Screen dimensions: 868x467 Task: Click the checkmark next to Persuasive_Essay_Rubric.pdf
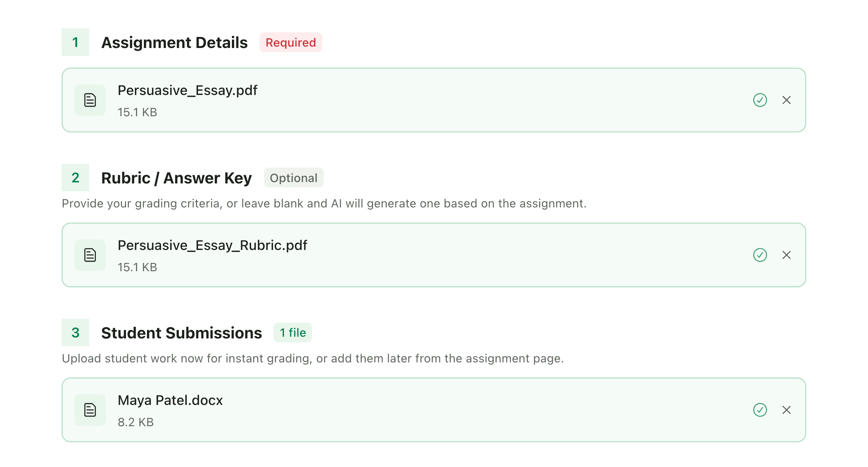click(760, 255)
